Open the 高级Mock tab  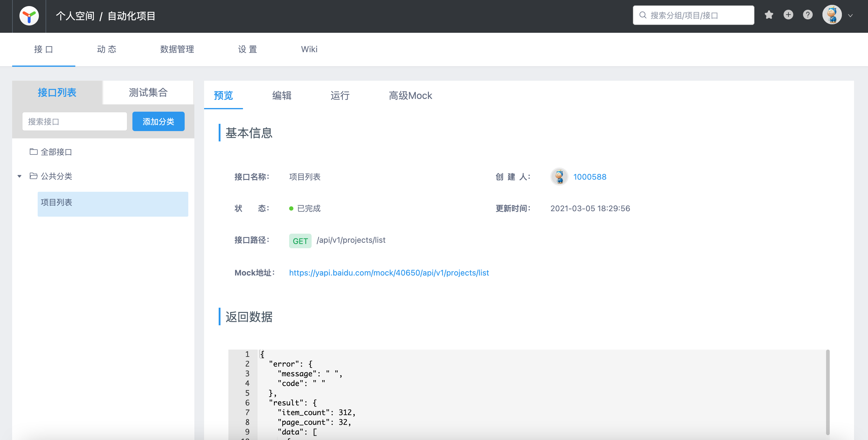[410, 96]
